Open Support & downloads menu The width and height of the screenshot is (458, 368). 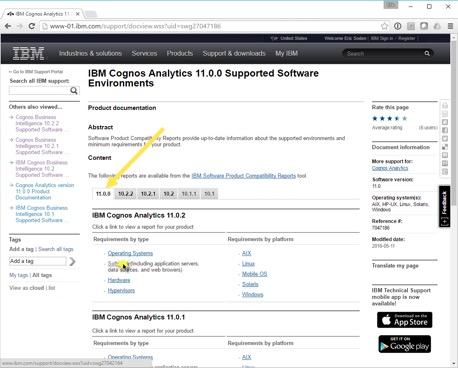pos(234,53)
